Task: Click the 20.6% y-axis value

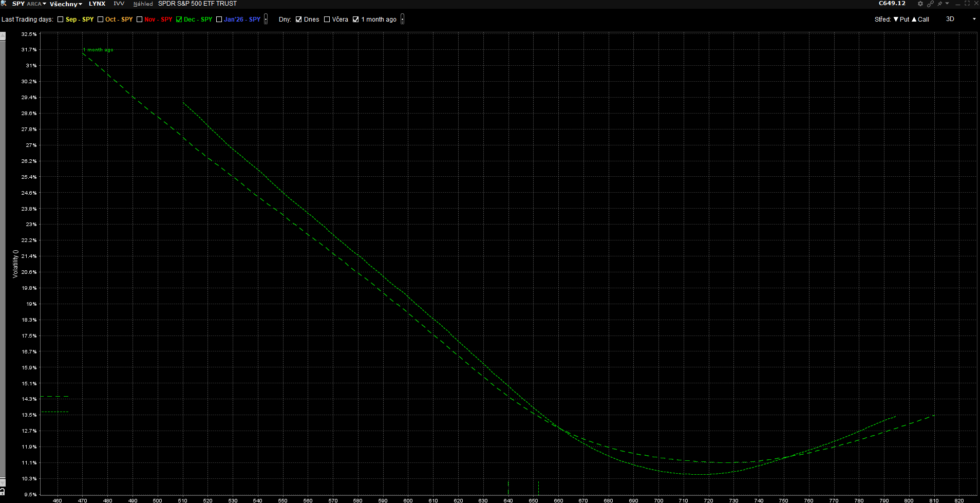Action: coord(29,272)
